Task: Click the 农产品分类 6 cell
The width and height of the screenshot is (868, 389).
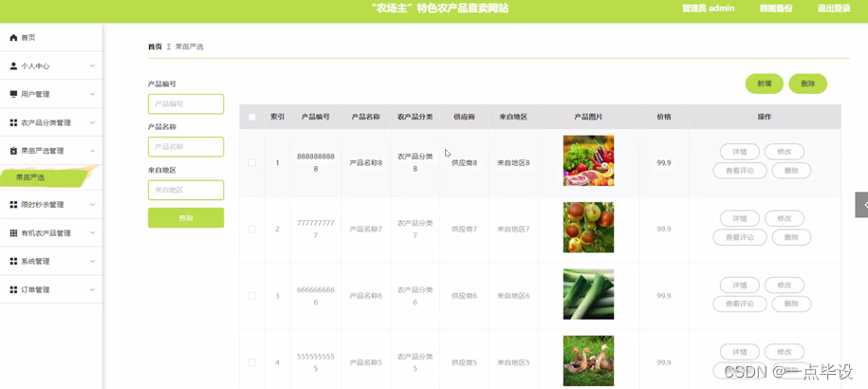Action: tap(416, 296)
